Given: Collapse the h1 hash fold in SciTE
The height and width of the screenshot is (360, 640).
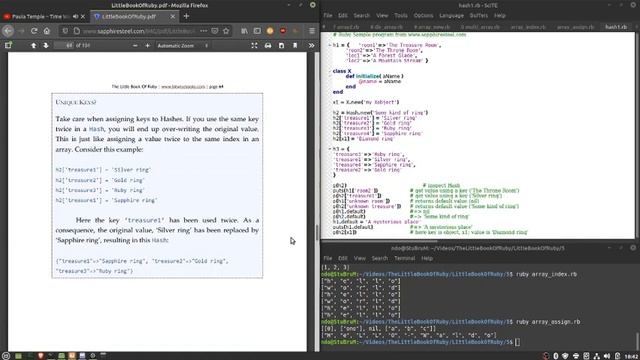Looking at the screenshot, I should point(329,45).
